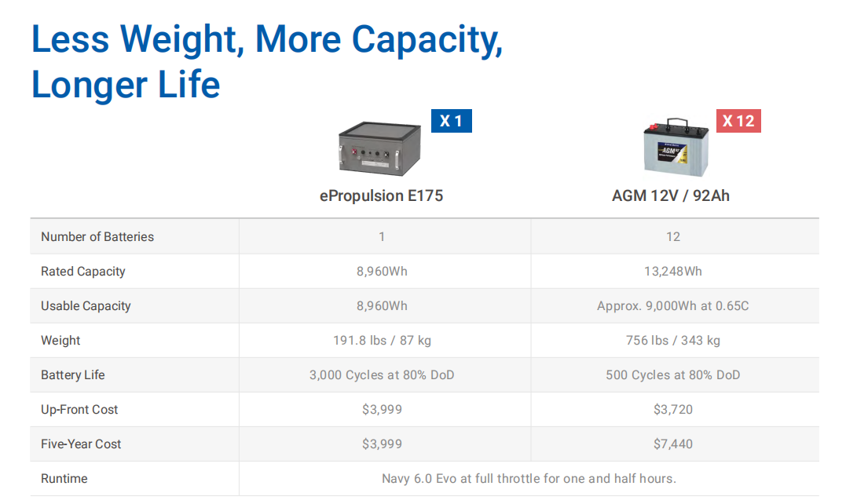Click the Runtime row label

point(64,478)
